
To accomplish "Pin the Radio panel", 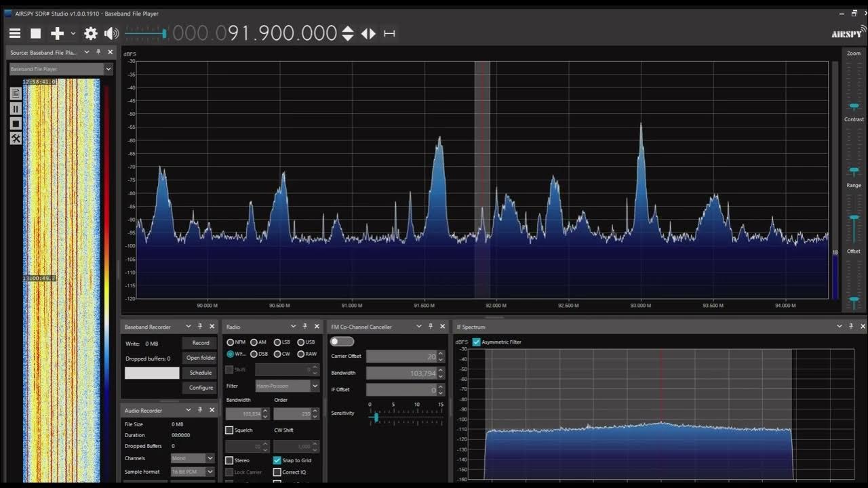I will [x=305, y=327].
